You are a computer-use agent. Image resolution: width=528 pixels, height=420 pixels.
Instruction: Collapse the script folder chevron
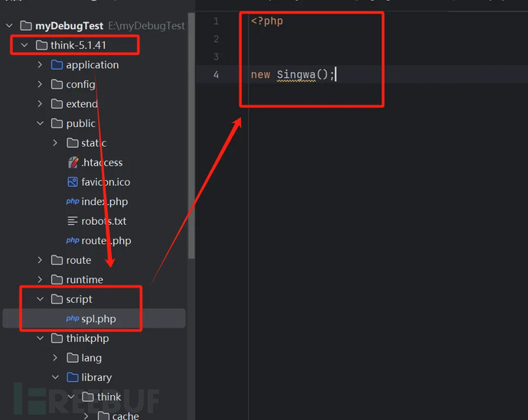[x=40, y=299]
